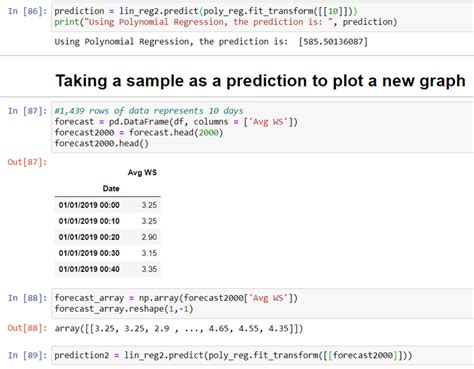Select the 01/01/2019 00:30 table row

click(108, 253)
